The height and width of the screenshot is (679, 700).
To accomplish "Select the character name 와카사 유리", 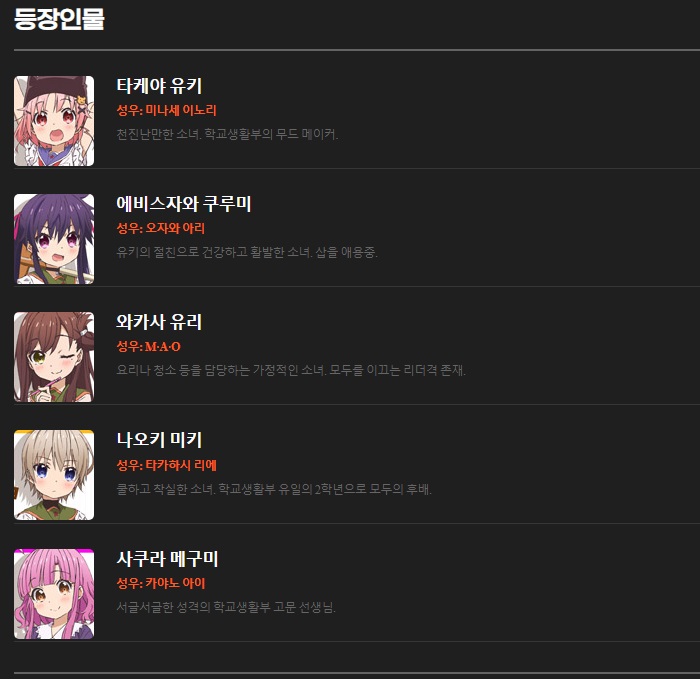I will 159,322.
